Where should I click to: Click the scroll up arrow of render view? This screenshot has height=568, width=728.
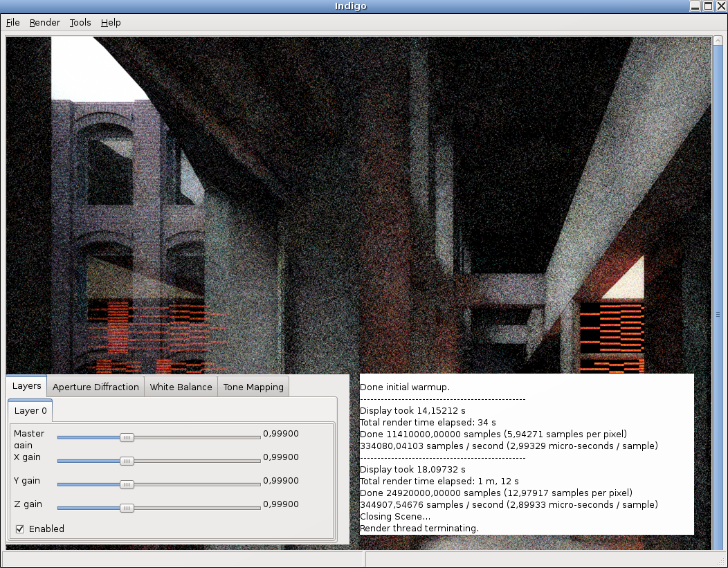pyautogui.click(x=718, y=41)
